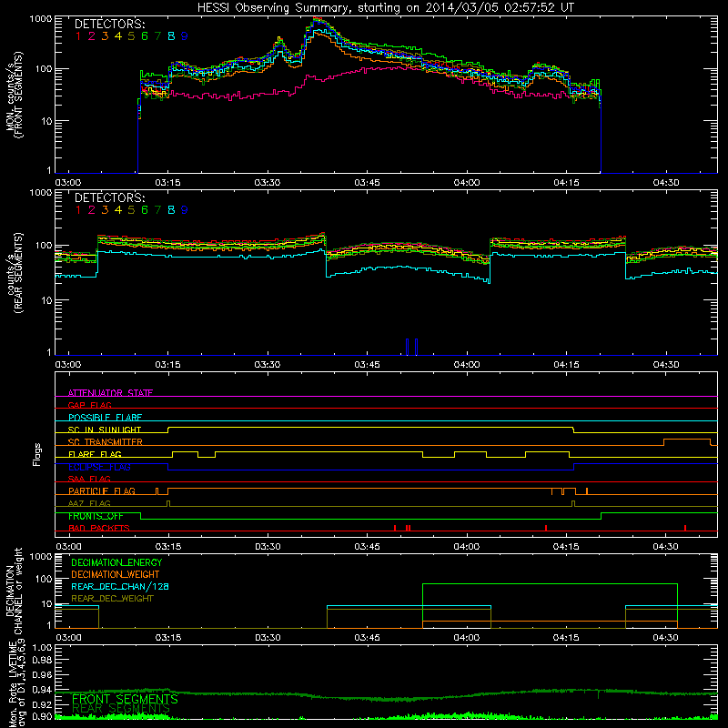Click 04:00 tick label under decimation plot
This screenshot has height=728, width=728.
467,638
